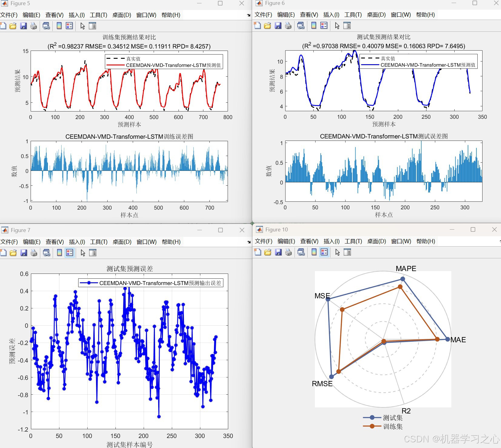Click Link Plot icon in Figure 5 toolbar

[46, 26]
